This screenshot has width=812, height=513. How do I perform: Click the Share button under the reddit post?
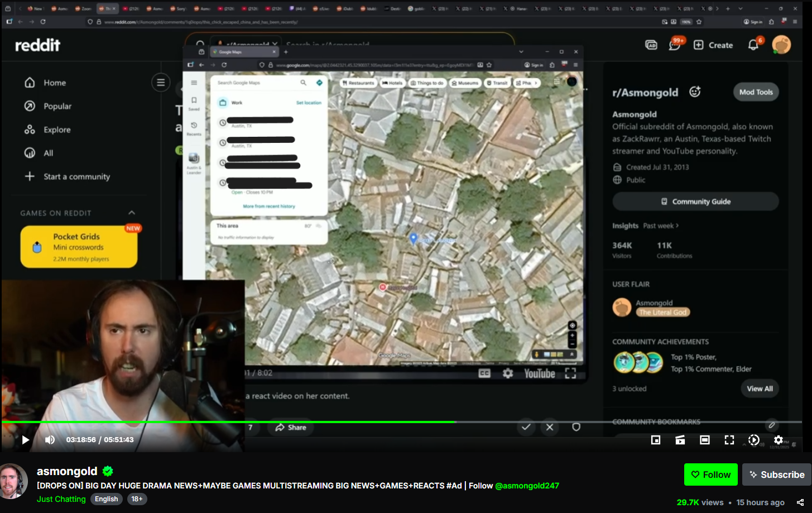pos(291,428)
